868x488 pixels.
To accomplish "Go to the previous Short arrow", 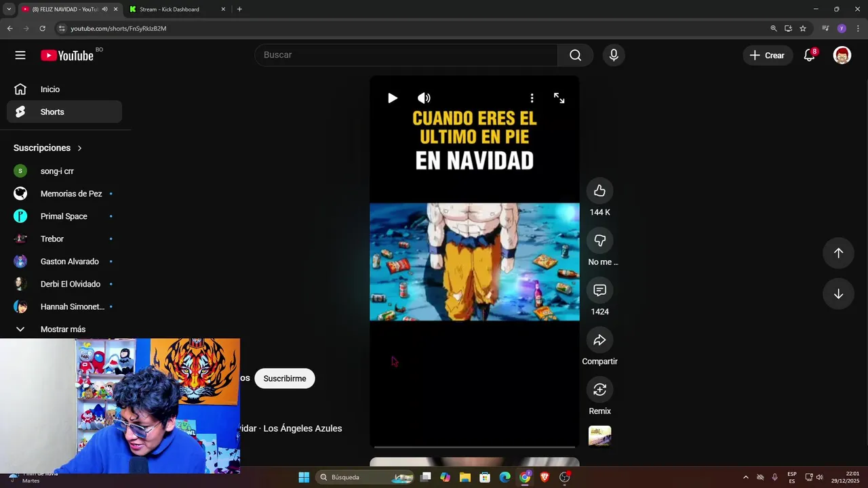I will 838,253.
